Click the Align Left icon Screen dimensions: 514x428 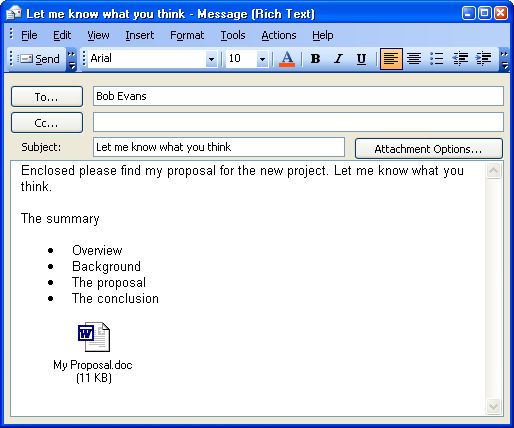(x=391, y=59)
